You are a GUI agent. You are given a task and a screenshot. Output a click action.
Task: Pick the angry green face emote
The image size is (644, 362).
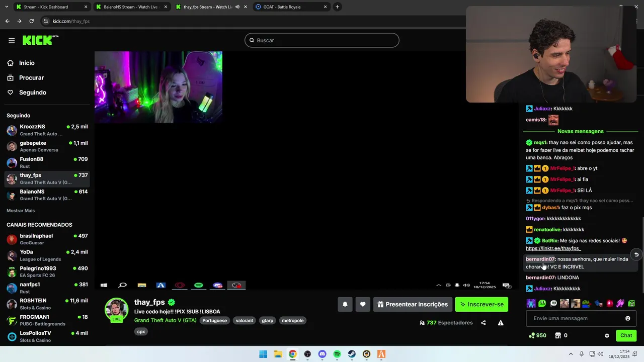632,303
